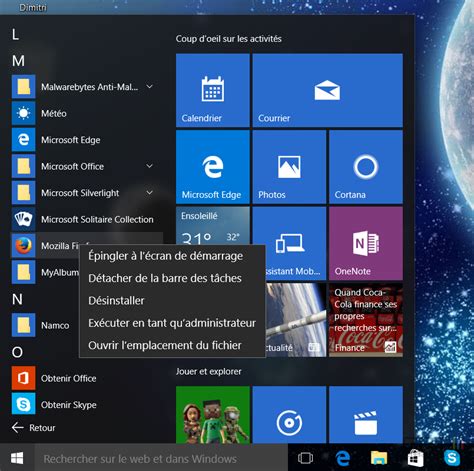Viewport: 474px width, 471px height.
Task: Open the Films clapperboard tile
Action: (366, 415)
